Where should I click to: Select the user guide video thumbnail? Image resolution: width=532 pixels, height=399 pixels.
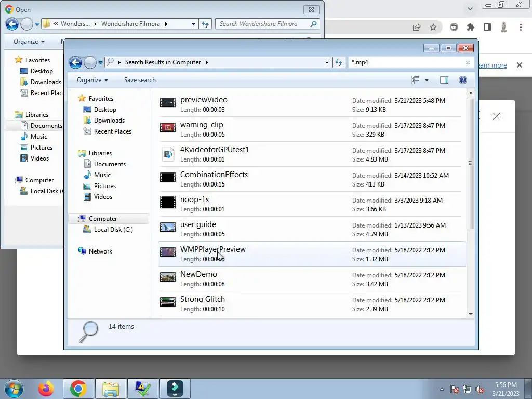(168, 227)
